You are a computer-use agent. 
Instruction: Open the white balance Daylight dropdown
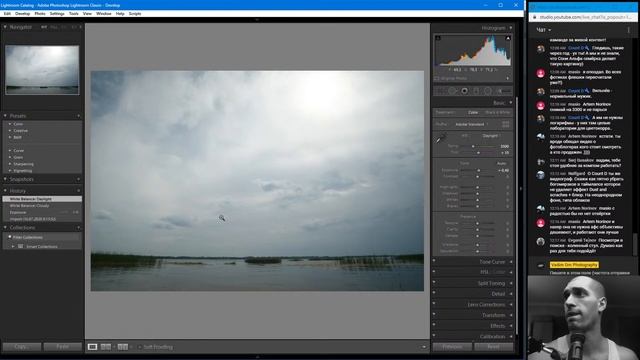pyautogui.click(x=492, y=136)
